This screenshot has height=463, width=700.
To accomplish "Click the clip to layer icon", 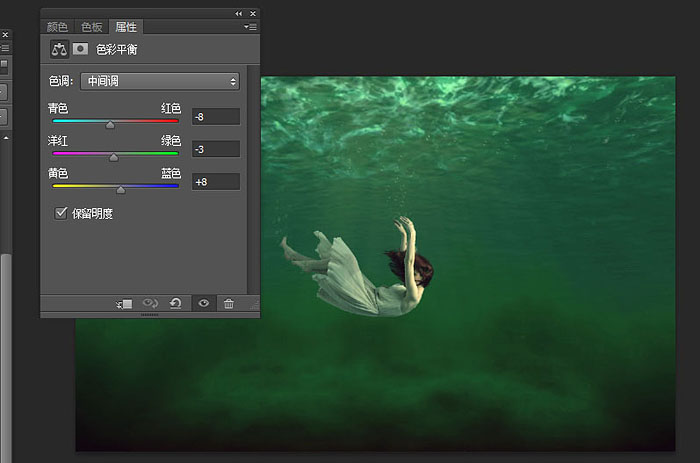I will click(x=124, y=304).
